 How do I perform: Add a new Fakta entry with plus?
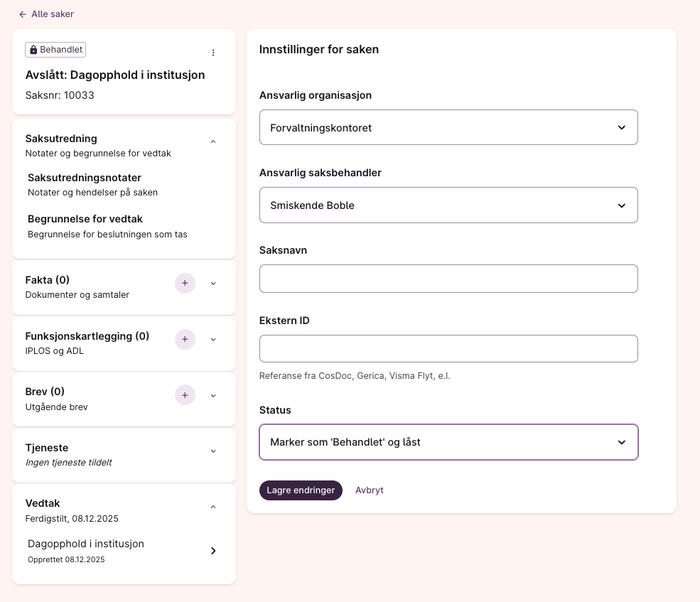pos(185,283)
